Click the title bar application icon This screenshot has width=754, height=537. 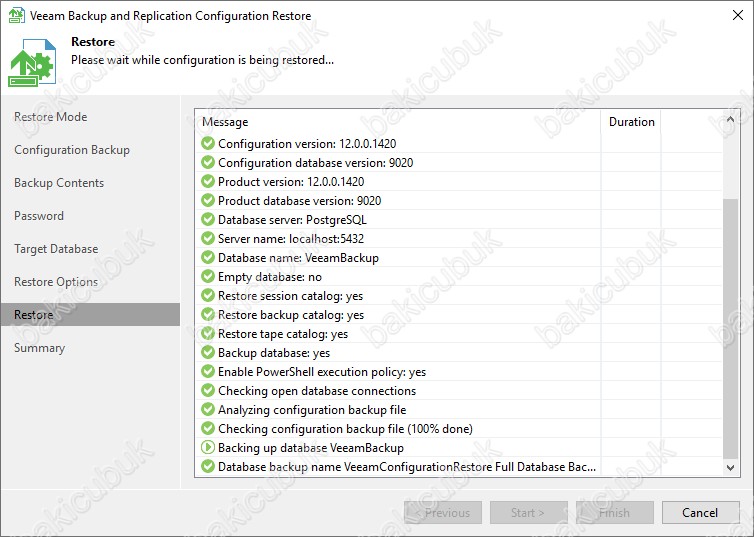point(16,15)
